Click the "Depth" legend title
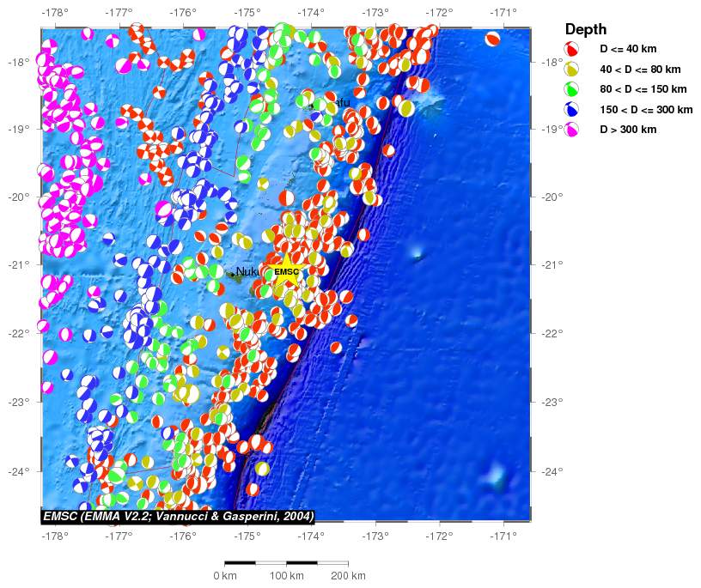The image size is (701, 588). coord(587,29)
